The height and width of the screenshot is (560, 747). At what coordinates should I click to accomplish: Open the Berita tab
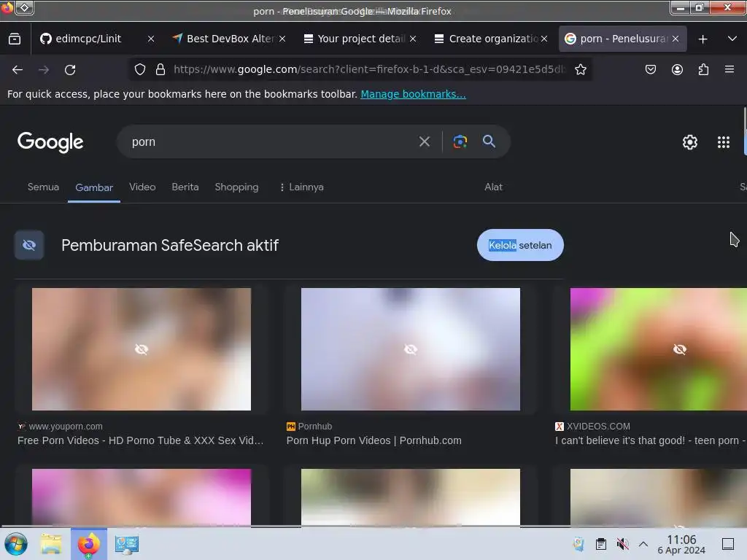click(x=185, y=187)
